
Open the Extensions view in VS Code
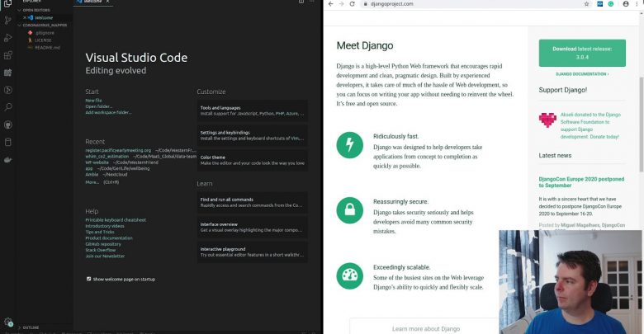(7, 55)
